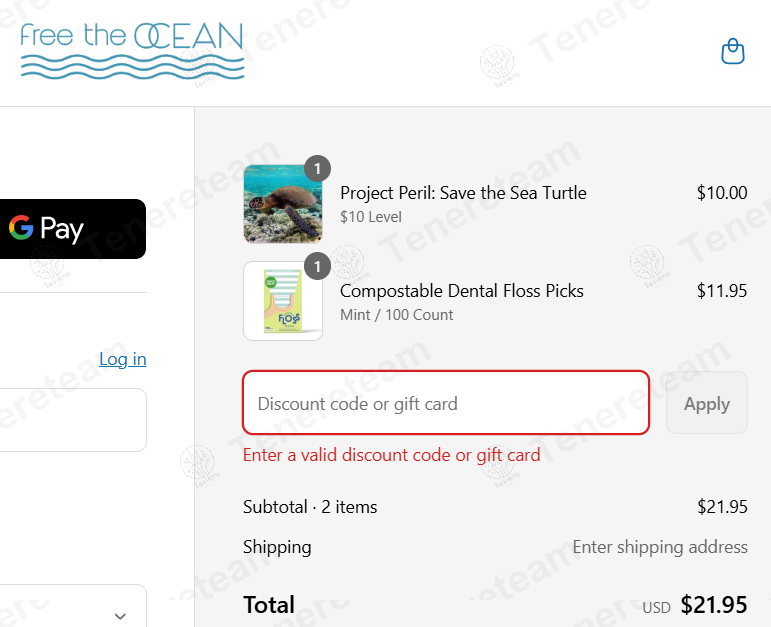The height and width of the screenshot is (627, 771).
Task: Click the Enter shipping address text
Action: pos(660,547)
